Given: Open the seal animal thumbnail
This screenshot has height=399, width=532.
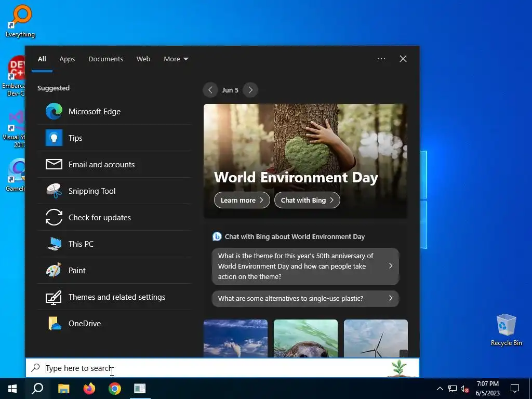Looking at the screenshot, I should (305, 338).
